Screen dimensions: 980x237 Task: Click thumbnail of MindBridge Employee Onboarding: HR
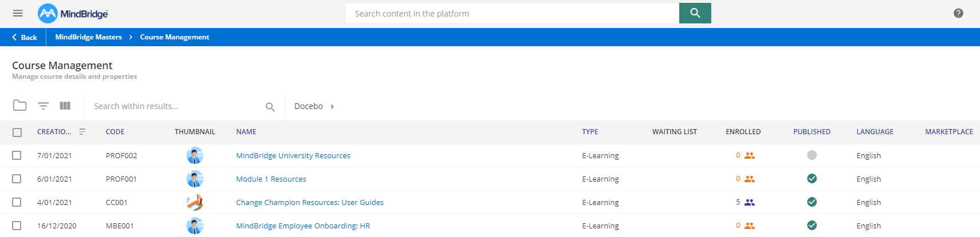coord(195,226)
